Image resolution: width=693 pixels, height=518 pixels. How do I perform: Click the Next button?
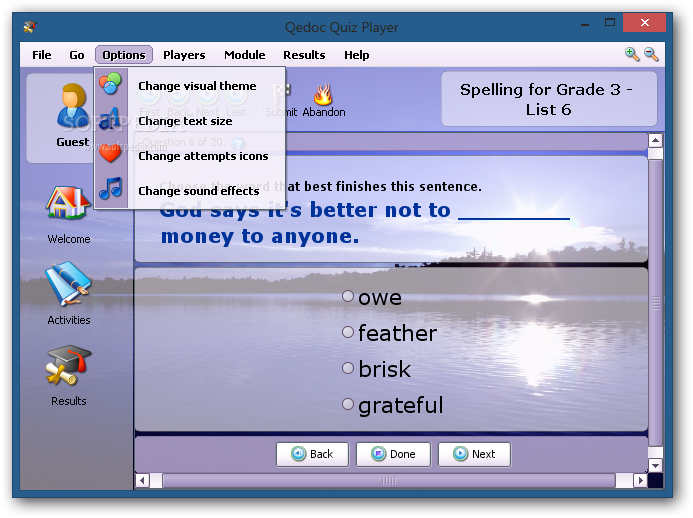[x=474, y=454]
